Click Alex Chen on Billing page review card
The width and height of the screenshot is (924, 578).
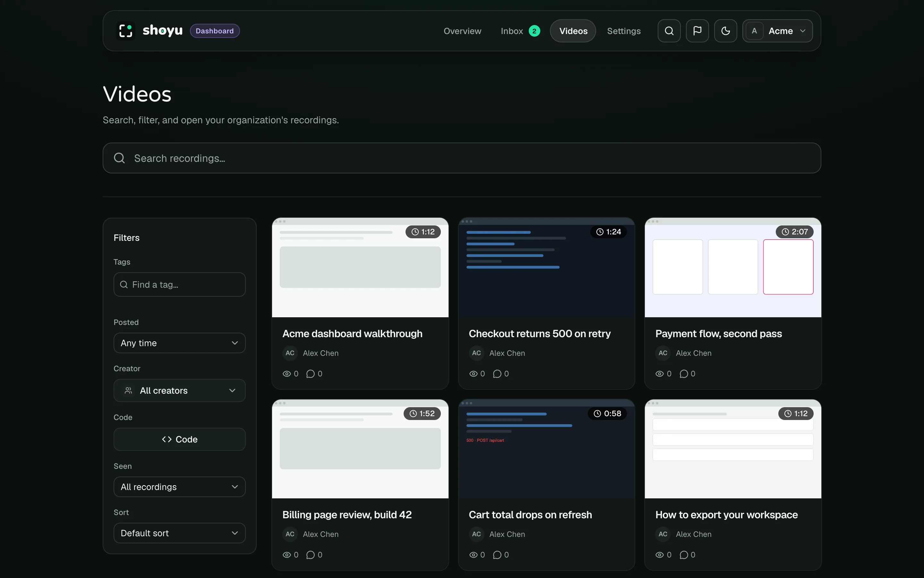[321, 534]
